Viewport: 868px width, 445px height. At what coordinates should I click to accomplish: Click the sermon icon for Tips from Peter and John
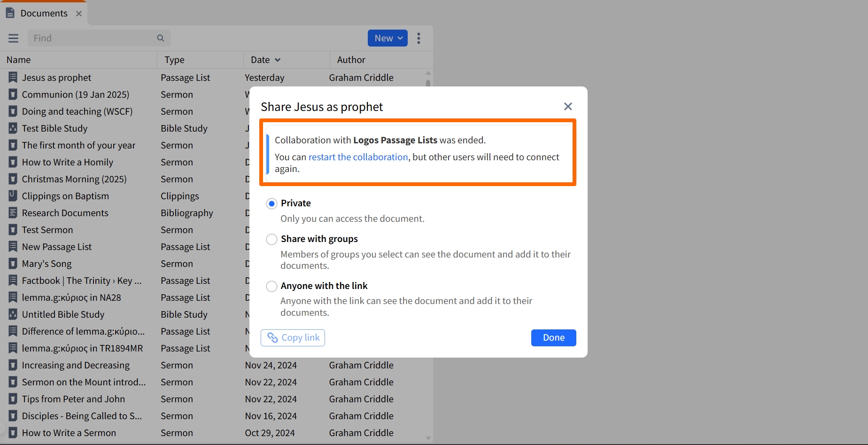point(13,399)
